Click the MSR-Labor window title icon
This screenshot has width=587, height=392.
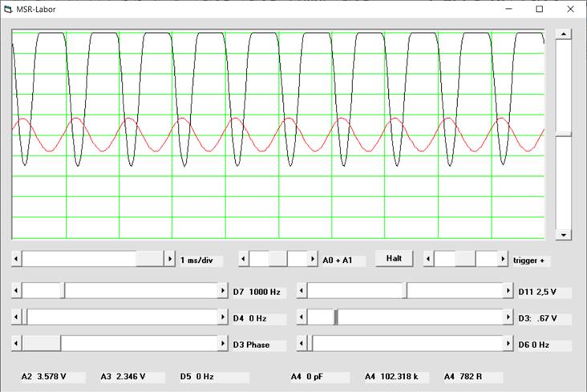coord(8,9)
